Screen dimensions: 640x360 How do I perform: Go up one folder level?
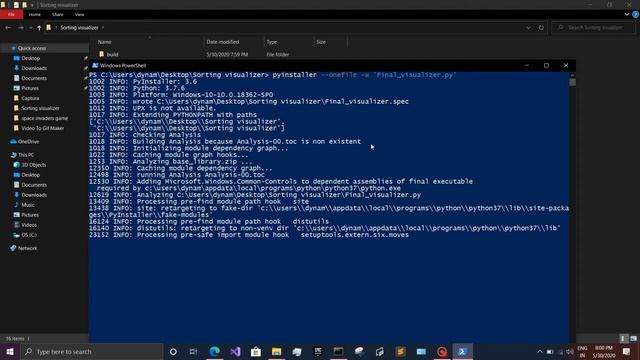tap(39, 28)
